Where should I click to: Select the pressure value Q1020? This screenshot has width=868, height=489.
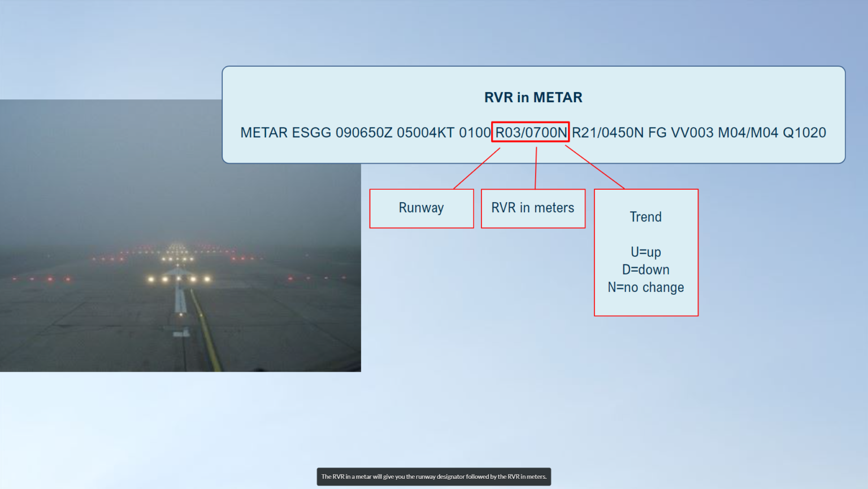pos(804,132)
